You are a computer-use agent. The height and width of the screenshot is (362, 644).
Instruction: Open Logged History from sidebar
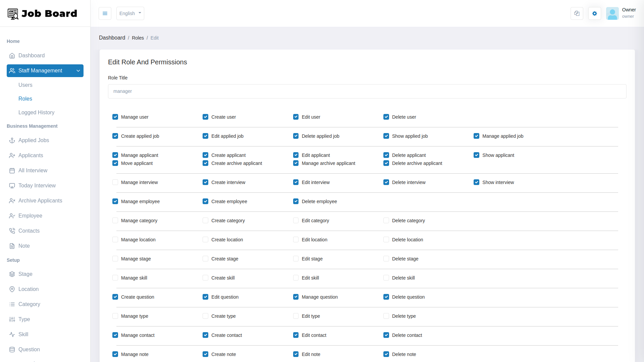click(36, 112)
